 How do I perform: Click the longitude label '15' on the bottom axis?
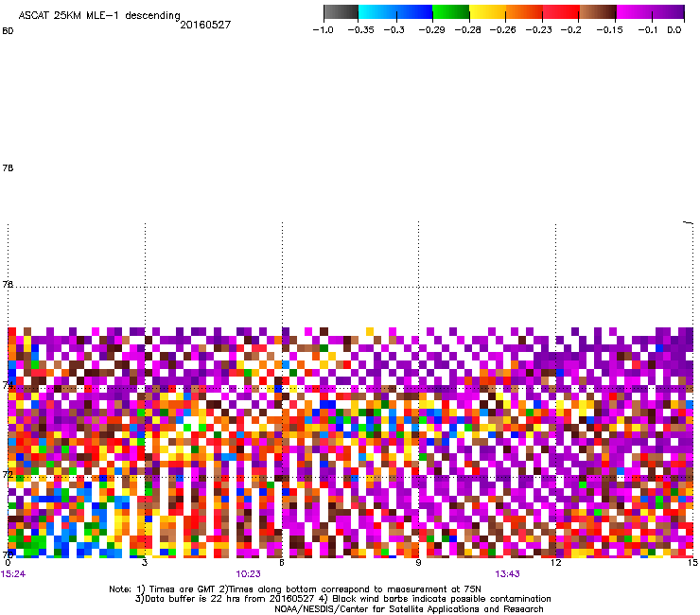coord(692,563)
